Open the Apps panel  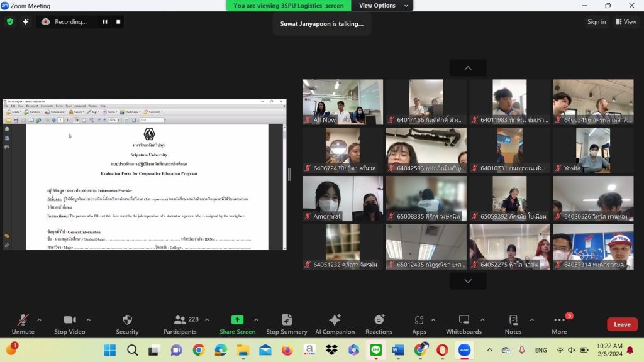(x=419, y=324)
